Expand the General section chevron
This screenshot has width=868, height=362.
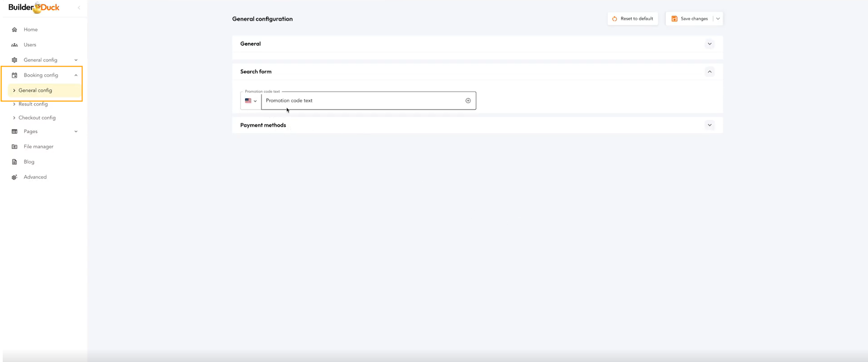pos(710,44)
